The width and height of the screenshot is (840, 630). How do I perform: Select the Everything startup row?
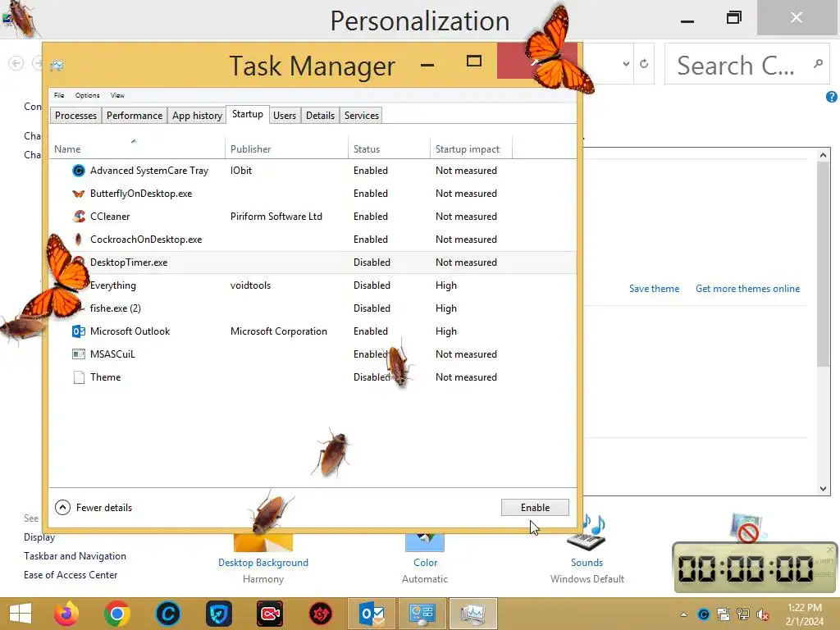coord(313,285)
